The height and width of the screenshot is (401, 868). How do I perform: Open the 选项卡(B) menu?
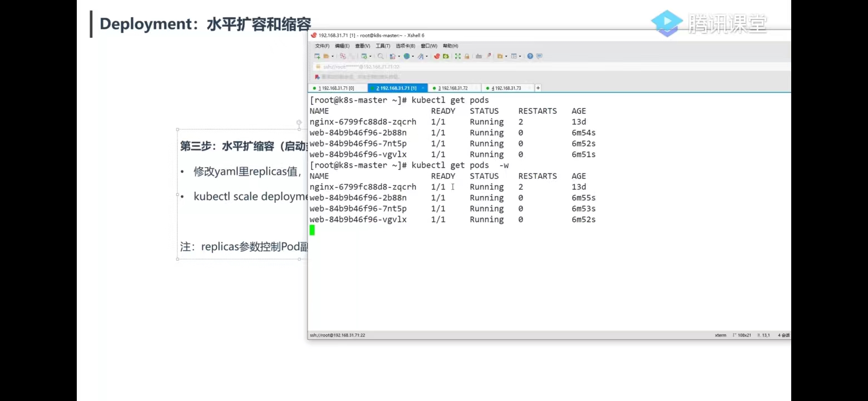[x=406, y=46]
